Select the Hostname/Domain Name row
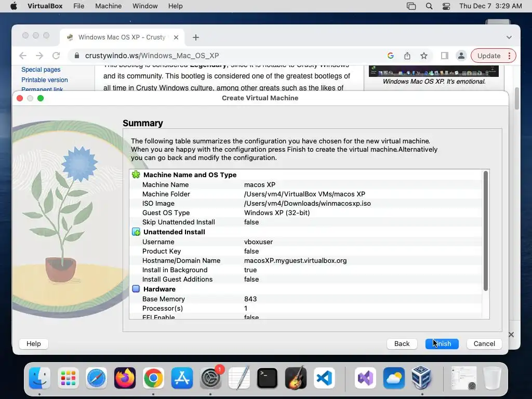This screenshot has height=399, width=532. 305,261
